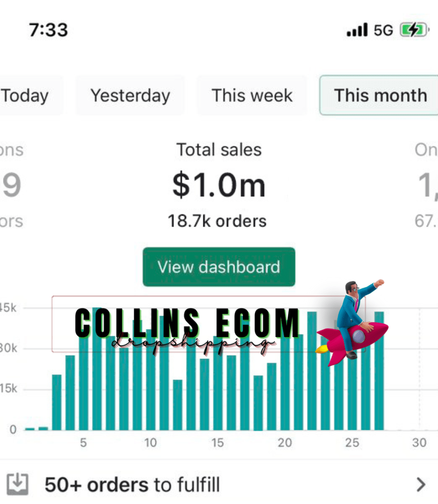Switch to This week tab
Screen dimensions: 438x504
[x=252, y=96]
